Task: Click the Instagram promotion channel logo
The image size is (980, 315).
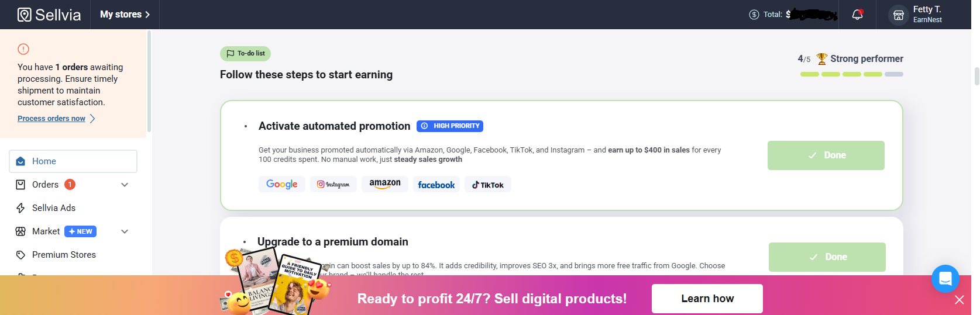Action: pyautogui.click(x=333, y=184)
